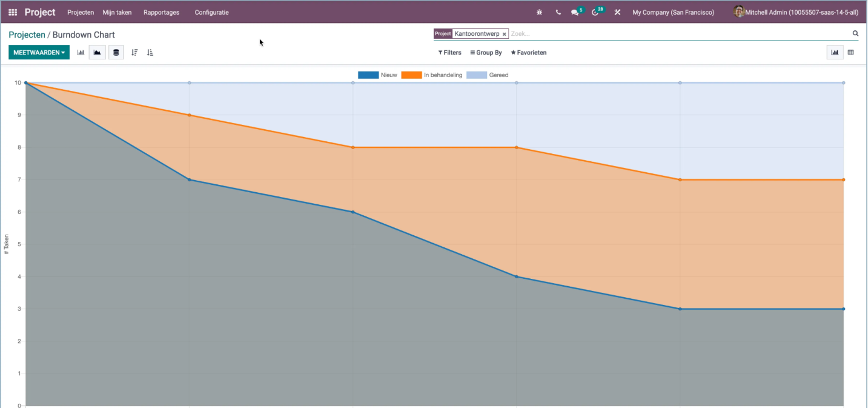The width and height of the screenshot is (868, 408).
Task: Sort chart in ascending order
Action: coord(150,53)
